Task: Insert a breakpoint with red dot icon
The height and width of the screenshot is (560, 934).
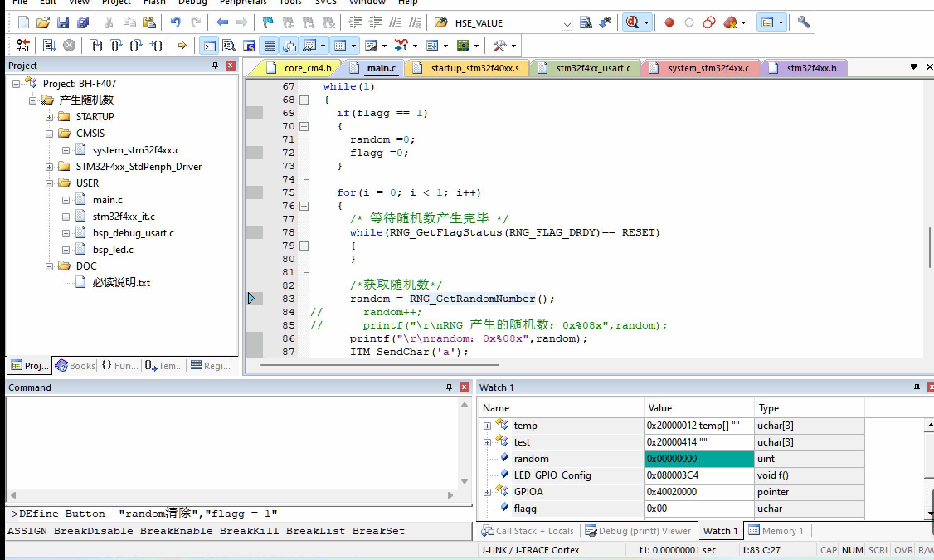Action: tap(669, 22)
